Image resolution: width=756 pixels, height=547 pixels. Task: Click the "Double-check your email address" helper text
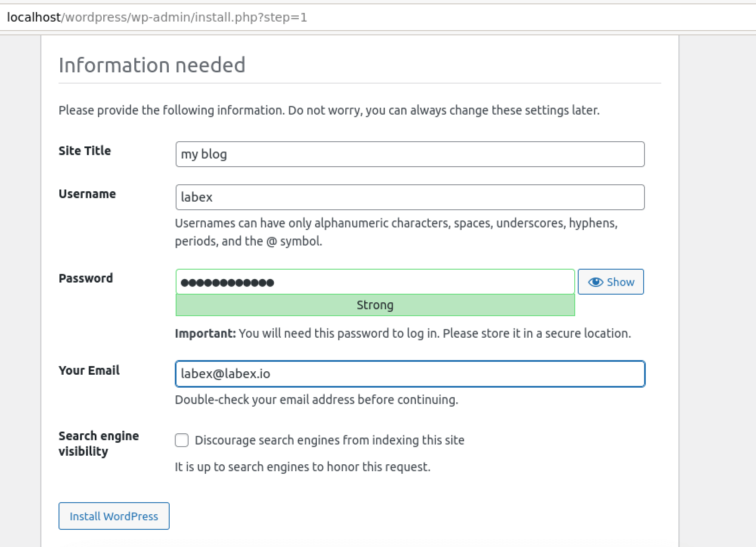pyautogui.click(x=317, y=399)
